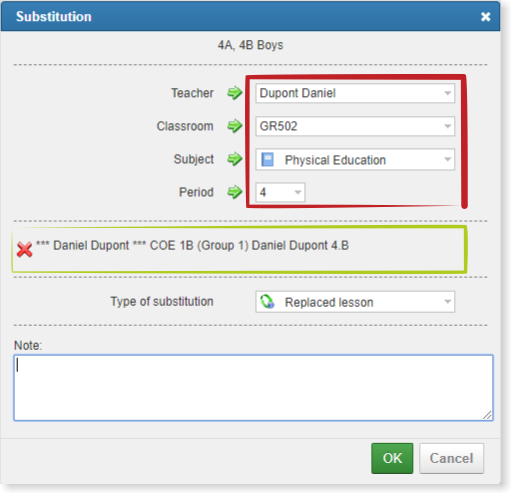Confirm the substitution with OK
Viewport: 512px width, 494px height.
pyautogui.click(x=392, y=458)
